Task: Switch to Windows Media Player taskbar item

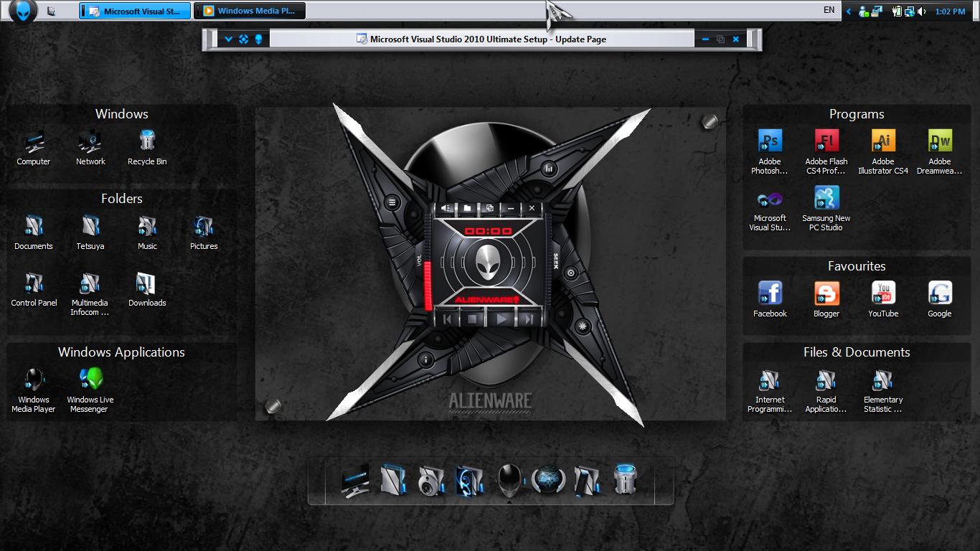Action: (250, 11)
